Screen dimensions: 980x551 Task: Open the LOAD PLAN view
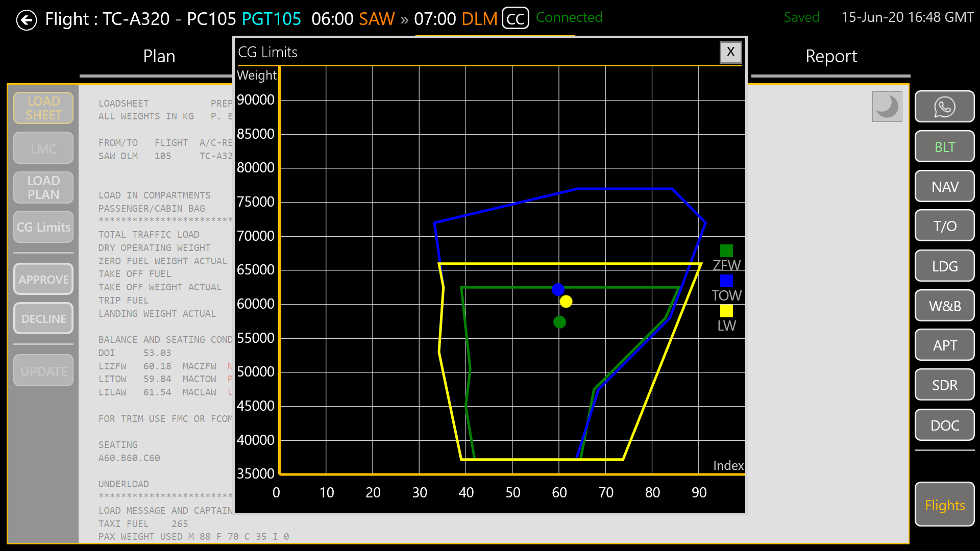pos(43,188)
